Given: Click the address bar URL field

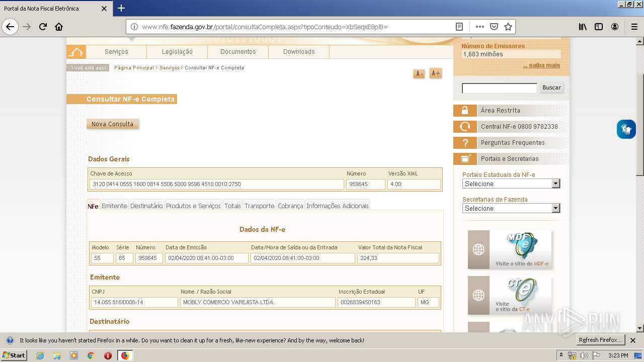Looking at the screenshot, I should tap(297, 27).
